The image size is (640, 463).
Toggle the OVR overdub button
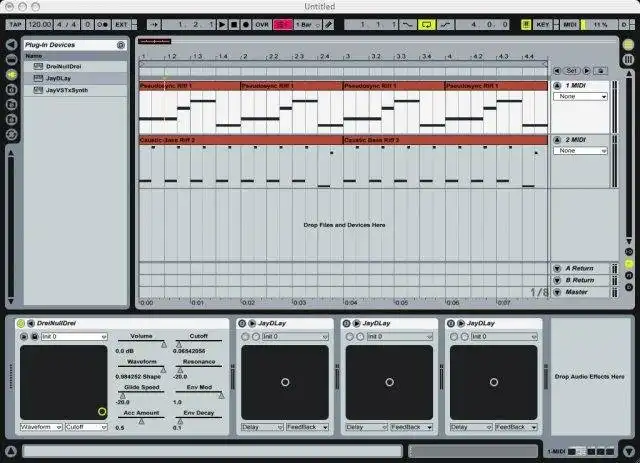[262, 24]
